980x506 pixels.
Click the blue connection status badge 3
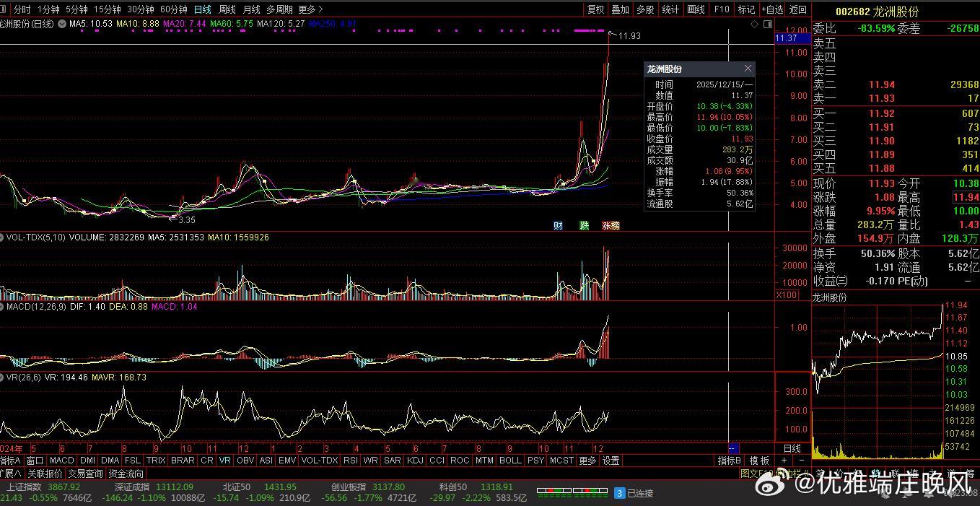619,493
